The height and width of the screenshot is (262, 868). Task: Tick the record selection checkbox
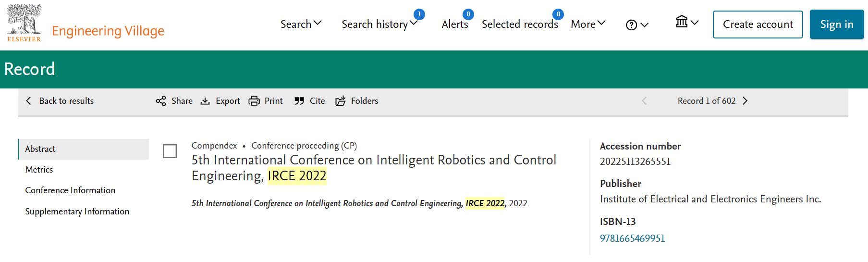170,151
